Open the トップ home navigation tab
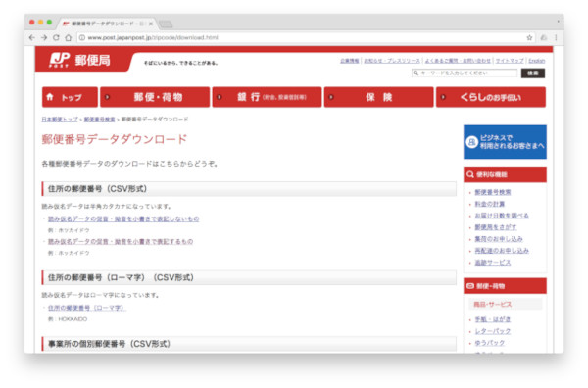The image size is (588, 388). tap(70, 97)
